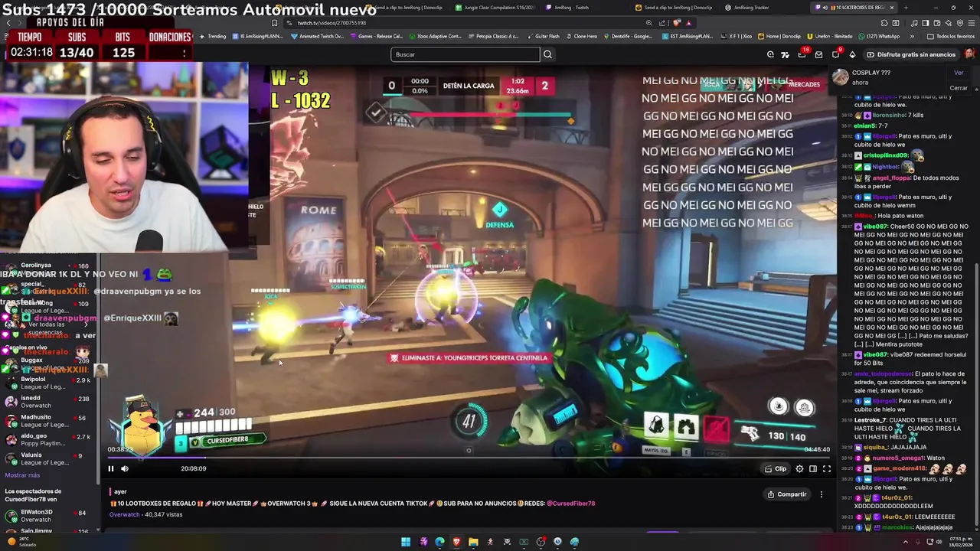Screen dimensions: 980x551
Task: Click the Buscar search field
Action: pos(465,54)
